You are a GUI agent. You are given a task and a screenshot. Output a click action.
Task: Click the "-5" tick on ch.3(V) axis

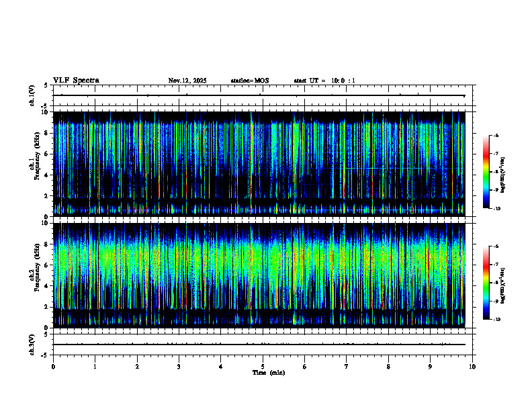pos(44,355)
